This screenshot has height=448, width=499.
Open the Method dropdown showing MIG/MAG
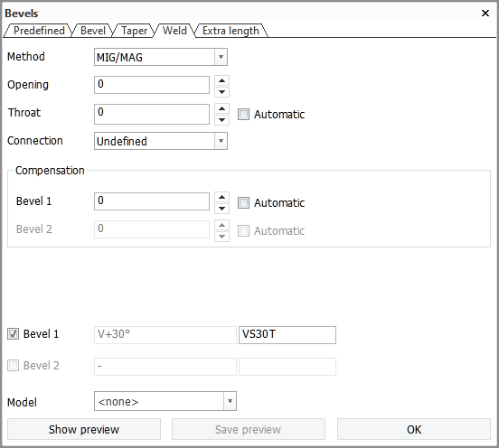[161, 57]
